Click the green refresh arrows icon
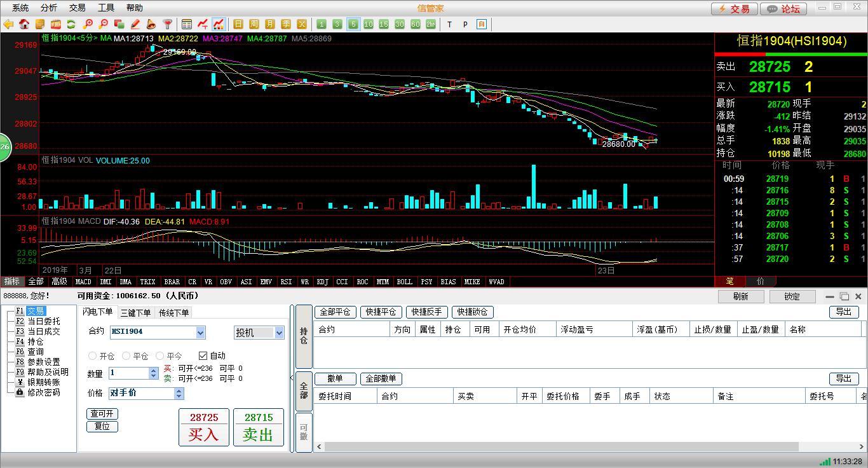The height and width of the screenshot is (468, 868). click(x=71, y=24)
